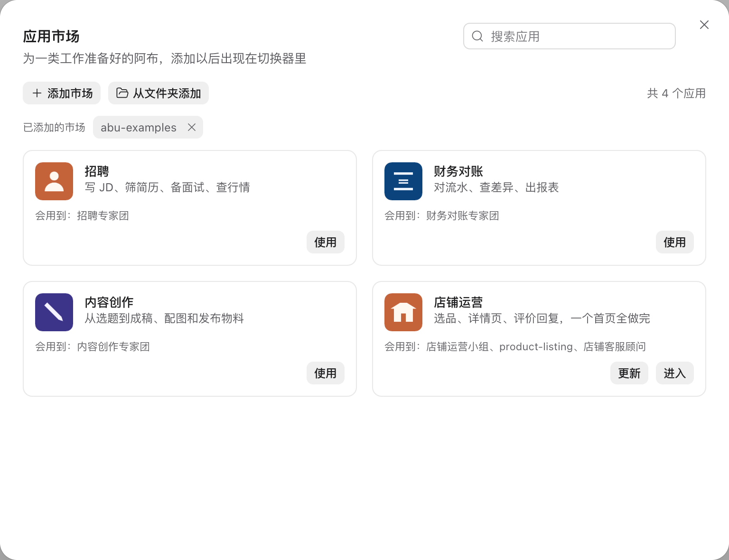Click 会用到：财务对账专家团 text
Viewport: 729px width, 560px height.
pos(442,216)
